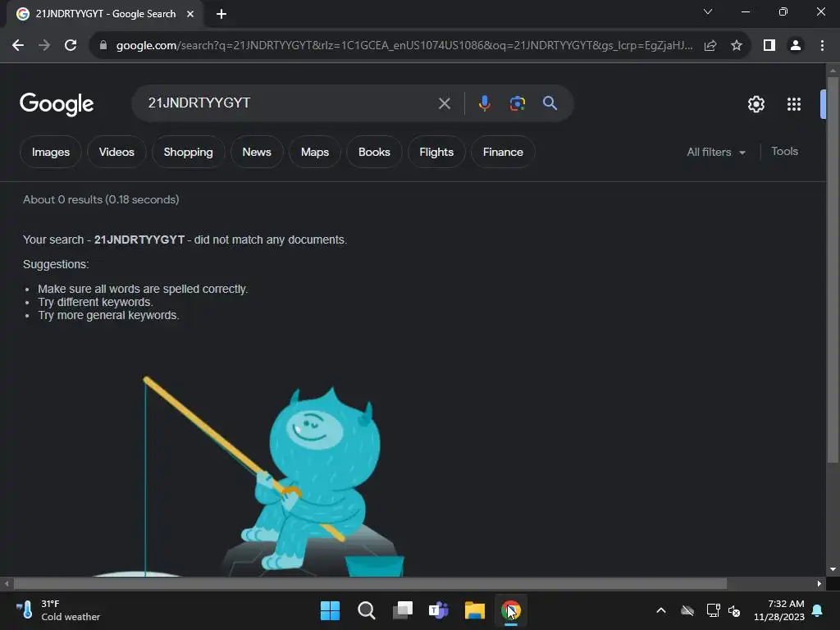Switch to Images results
840x630 pixels.
click(x=51, y=152)
